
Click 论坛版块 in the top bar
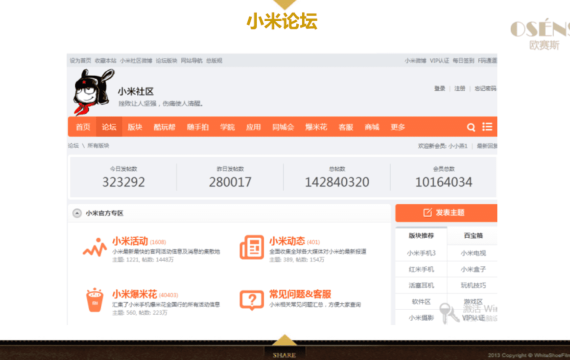166,61
